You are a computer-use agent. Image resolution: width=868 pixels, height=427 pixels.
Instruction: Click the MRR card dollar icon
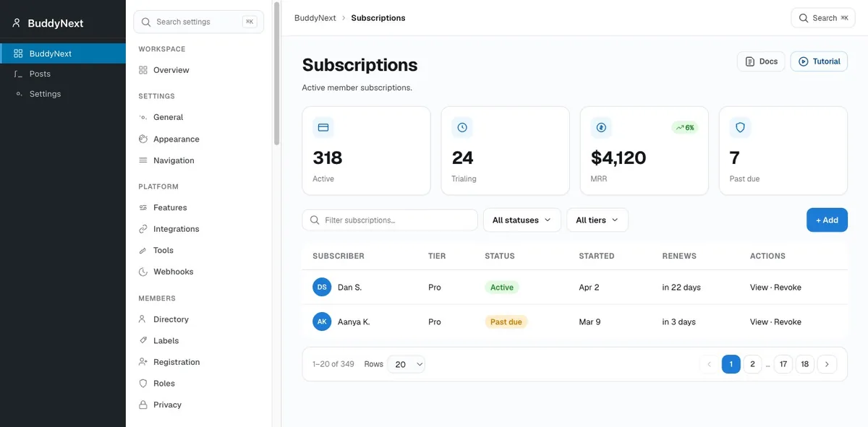coord(601,128)
